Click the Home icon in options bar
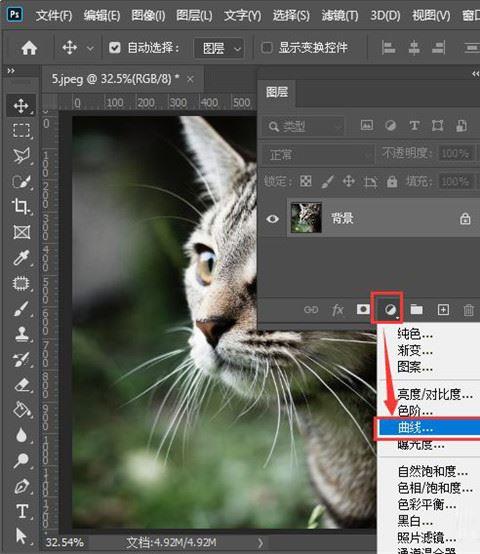This screenshot has height=554, width=480. (29, 48)
